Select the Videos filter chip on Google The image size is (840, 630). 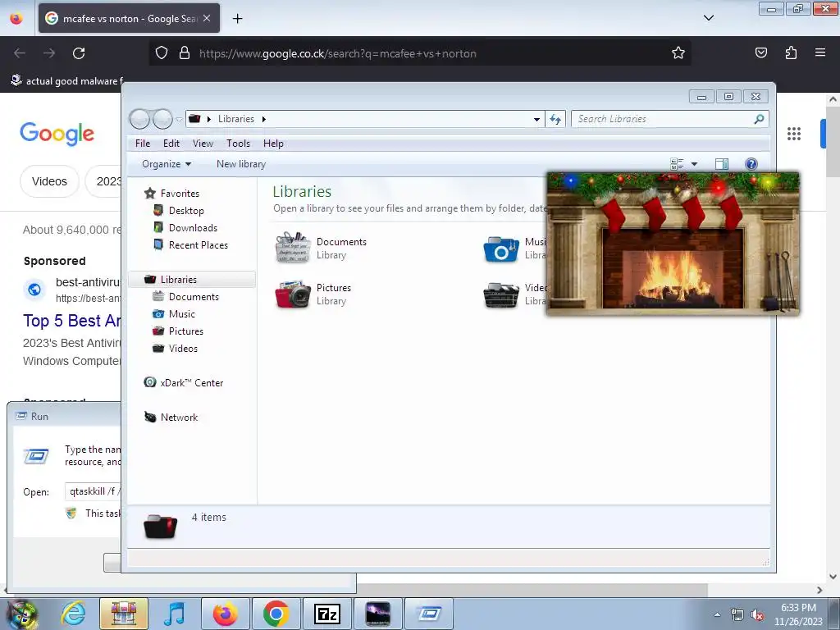(x=49, y=181)
